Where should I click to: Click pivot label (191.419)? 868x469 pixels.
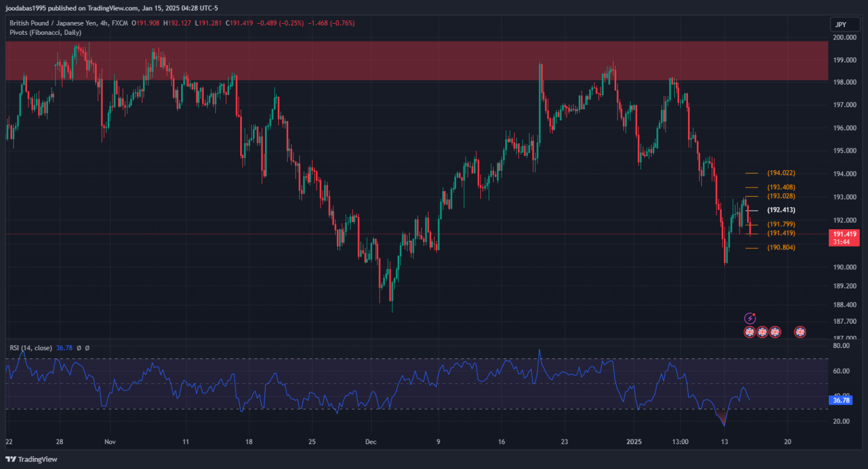point(781,233)
